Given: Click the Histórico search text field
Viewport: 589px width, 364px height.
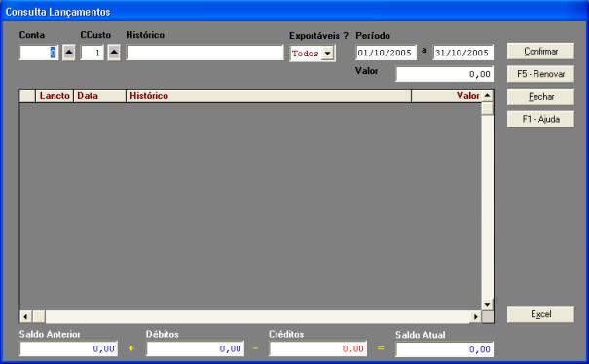Looking at the screenshot, I should pos(204,53).
